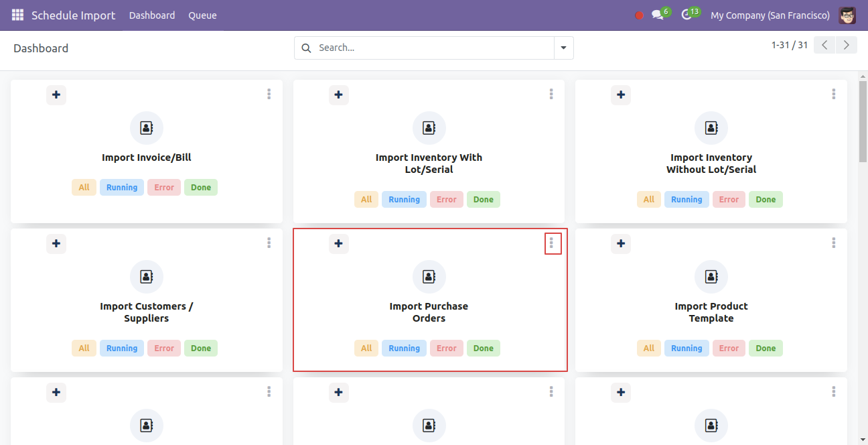Show Done for Import Purchase Orders
Viewport: 868px width, 445px height.
click(x=484, y=348)
